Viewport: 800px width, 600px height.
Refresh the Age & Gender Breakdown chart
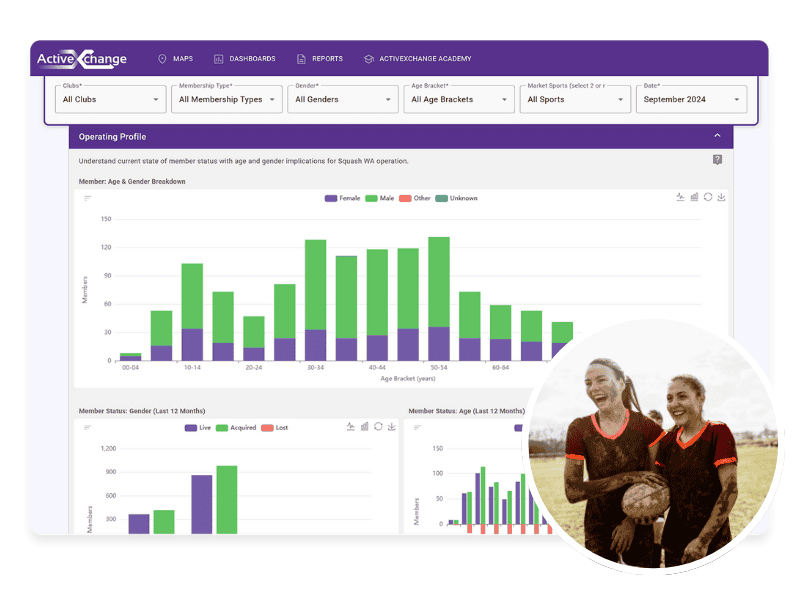coord(708,197)
